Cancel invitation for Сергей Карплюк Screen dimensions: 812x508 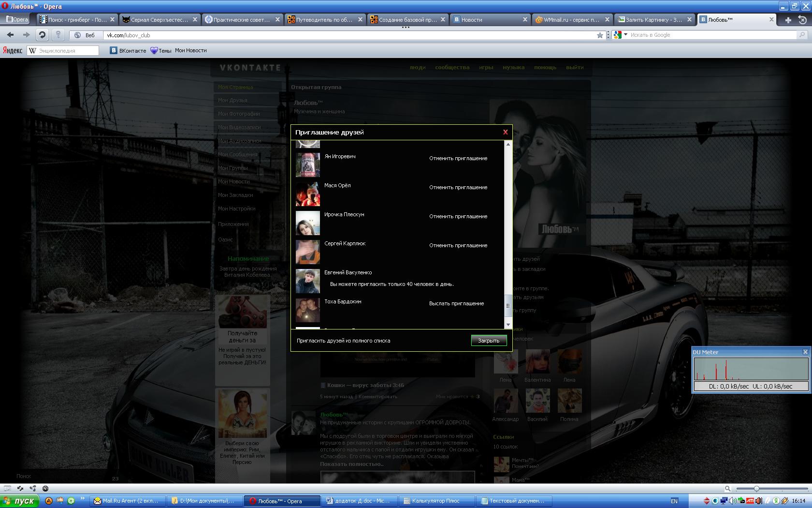458,245
